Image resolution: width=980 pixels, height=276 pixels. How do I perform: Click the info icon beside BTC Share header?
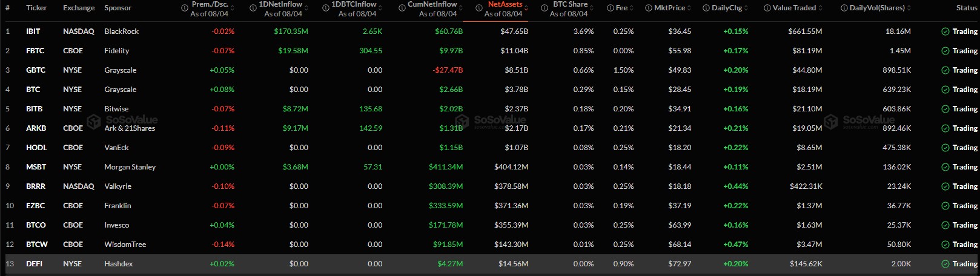click(x=545, y=8)
